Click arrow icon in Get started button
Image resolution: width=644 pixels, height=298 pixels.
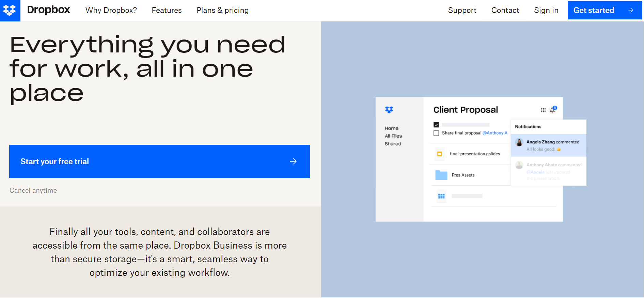631,10
